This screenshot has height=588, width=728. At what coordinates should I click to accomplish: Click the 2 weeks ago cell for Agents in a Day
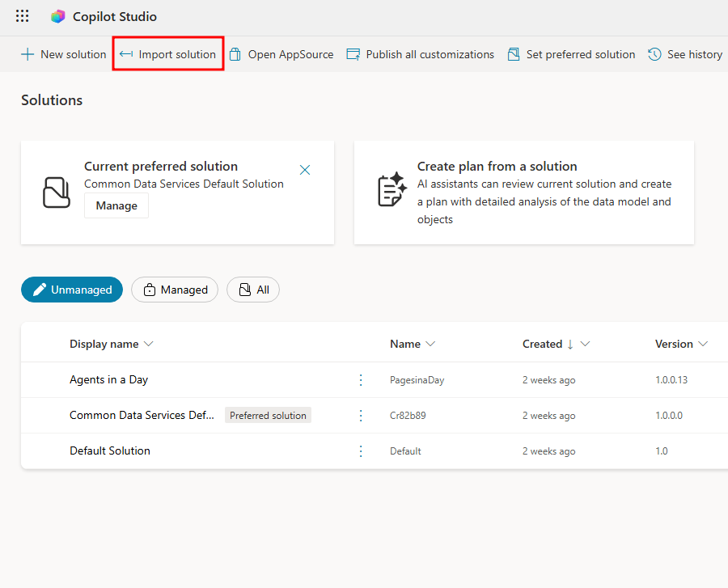[548, 380]
